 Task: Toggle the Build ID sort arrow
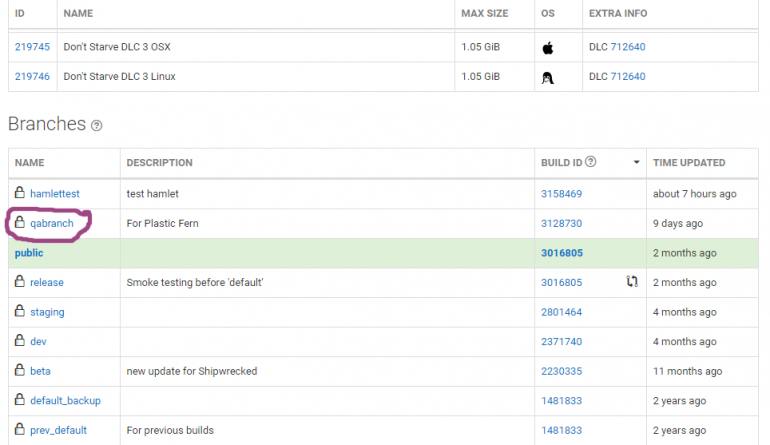pyautogui.click(x=636, y=162)
